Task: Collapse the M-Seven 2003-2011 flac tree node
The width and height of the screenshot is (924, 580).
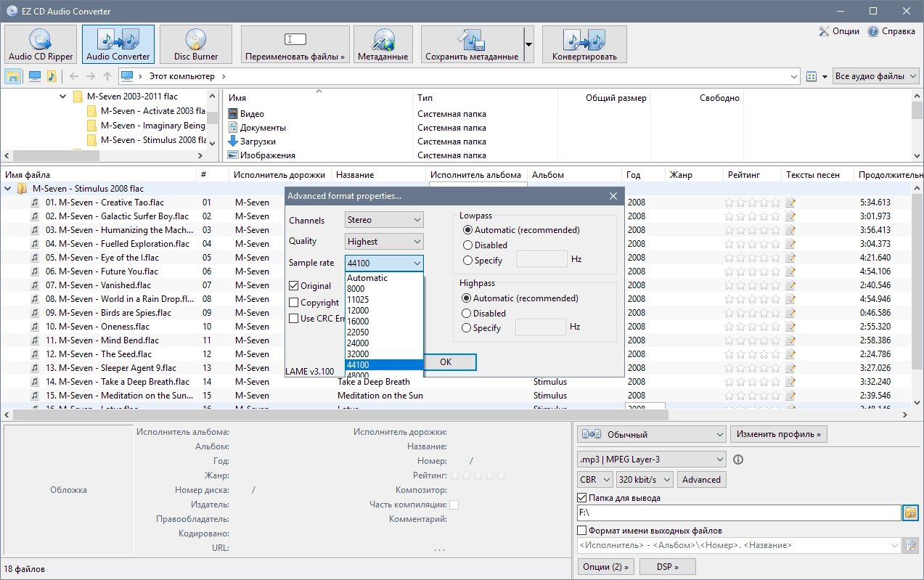Action: (x=63, y=97)
